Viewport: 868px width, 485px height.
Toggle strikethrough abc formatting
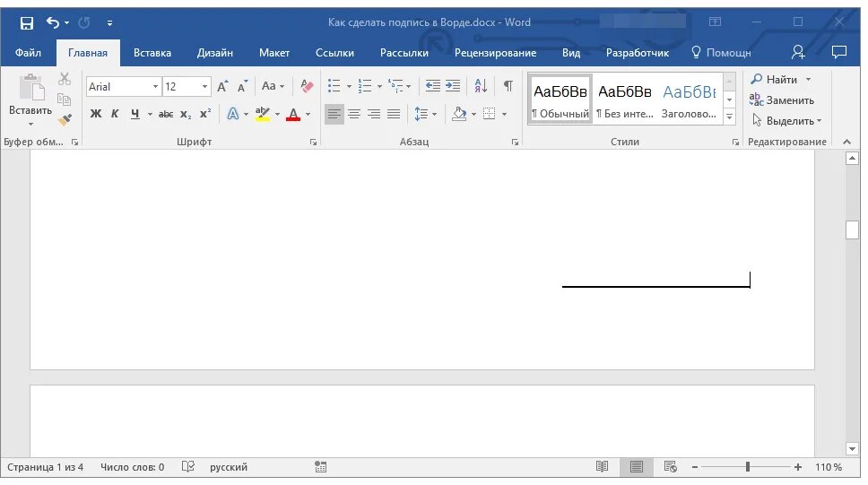[x=166, y=114]
